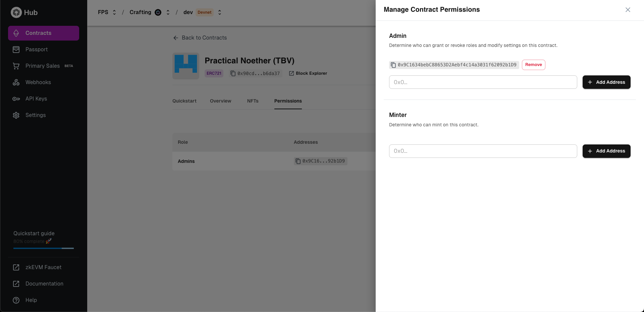Remove the admin address

pyautogui.click(x=533, y=65)
